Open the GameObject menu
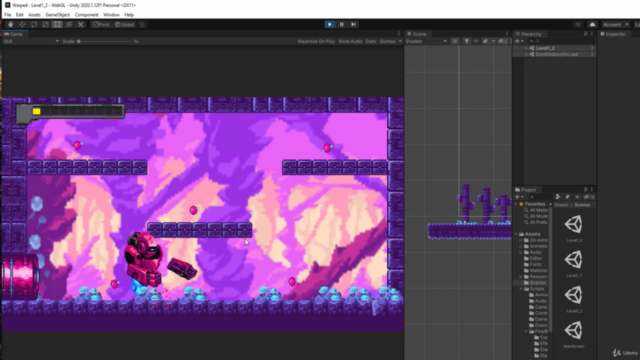640x360 pixels. pyautogui.click(x=58, y=15)
